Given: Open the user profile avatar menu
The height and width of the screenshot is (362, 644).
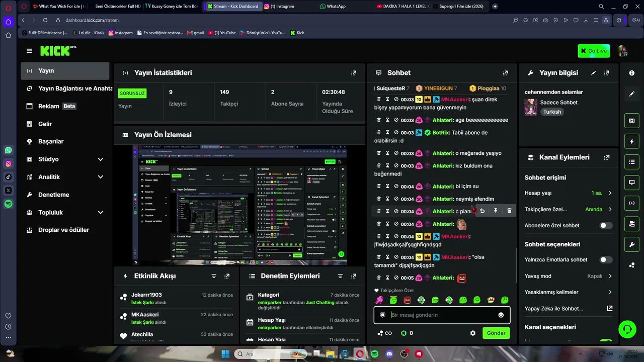Looking at the screenshot, I should [622, 51].
